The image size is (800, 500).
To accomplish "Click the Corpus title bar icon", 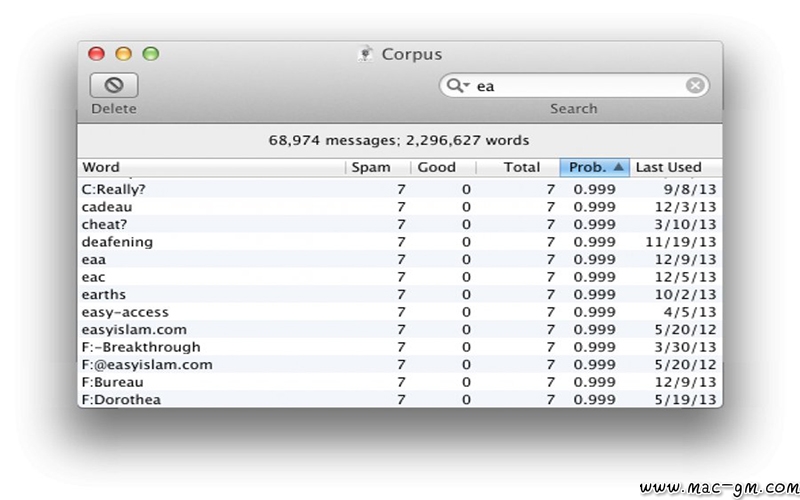I will pos(365,54).
